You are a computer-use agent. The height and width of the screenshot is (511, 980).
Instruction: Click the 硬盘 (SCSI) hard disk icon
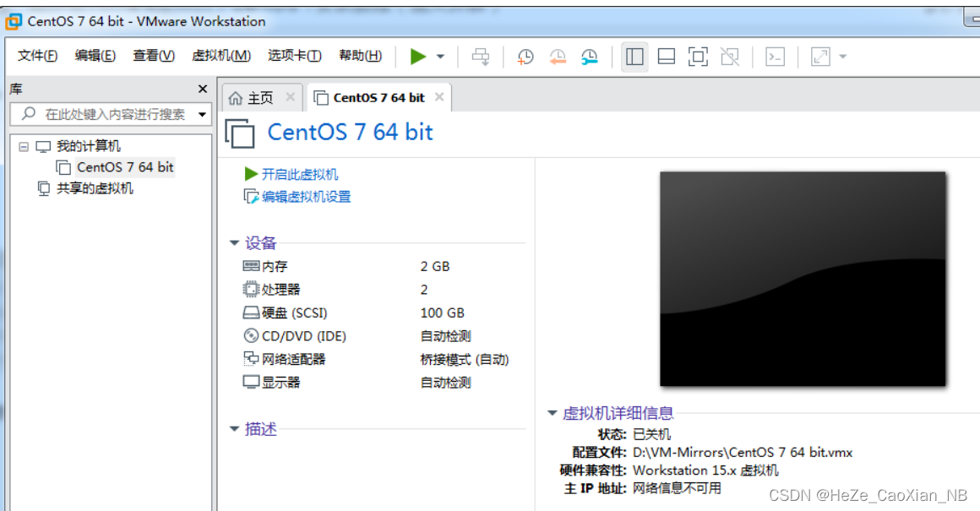251,313
